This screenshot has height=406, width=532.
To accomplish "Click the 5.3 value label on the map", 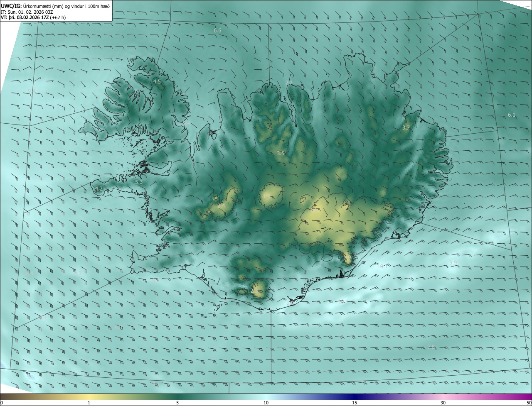I will (139, 182).
